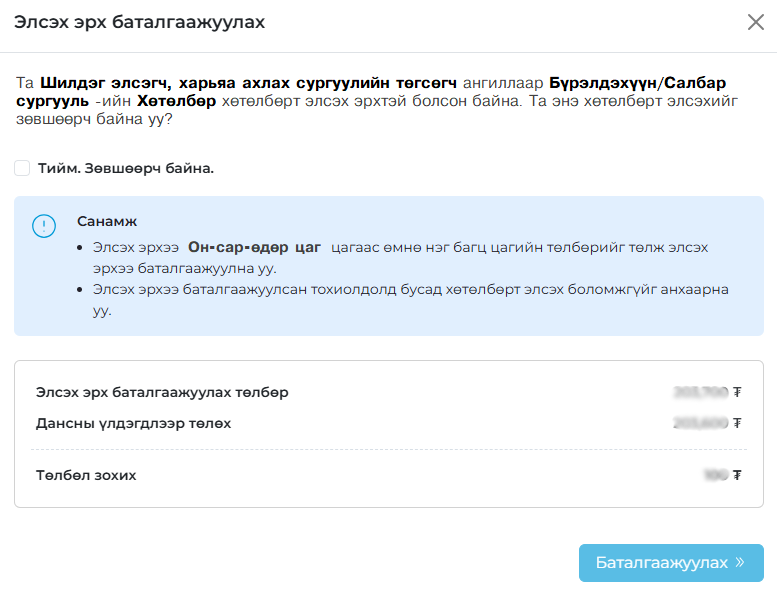Click the double chevron on Баталгаажуулах button
This screenshot has height=609, width=777.
coord(740,562)
